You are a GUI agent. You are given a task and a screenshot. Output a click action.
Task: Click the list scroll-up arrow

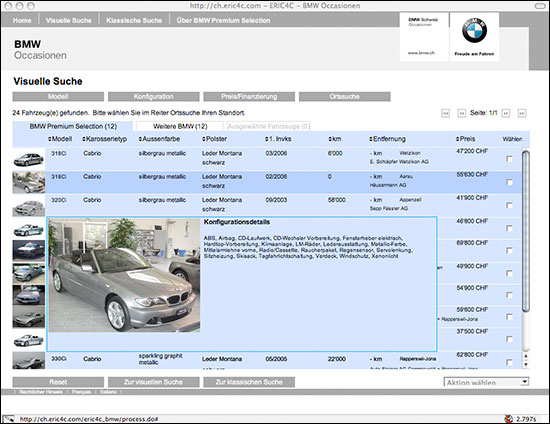525,356
